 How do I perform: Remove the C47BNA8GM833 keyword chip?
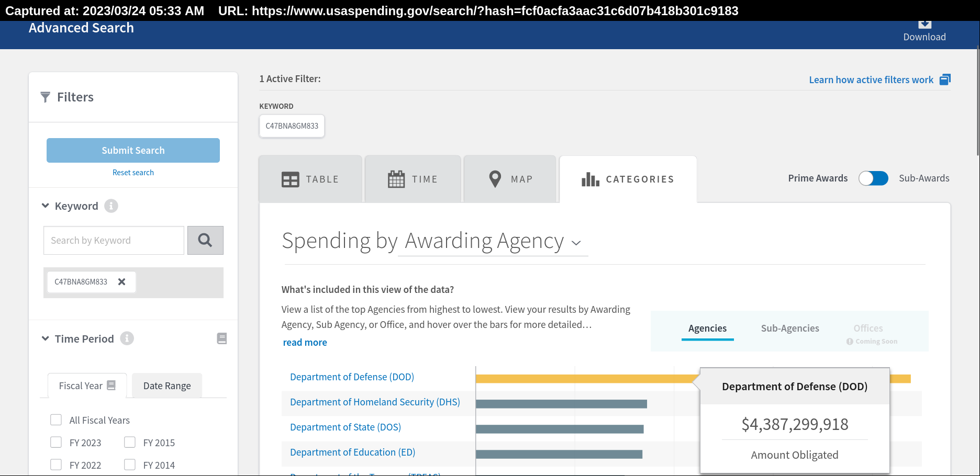[121, 282]
